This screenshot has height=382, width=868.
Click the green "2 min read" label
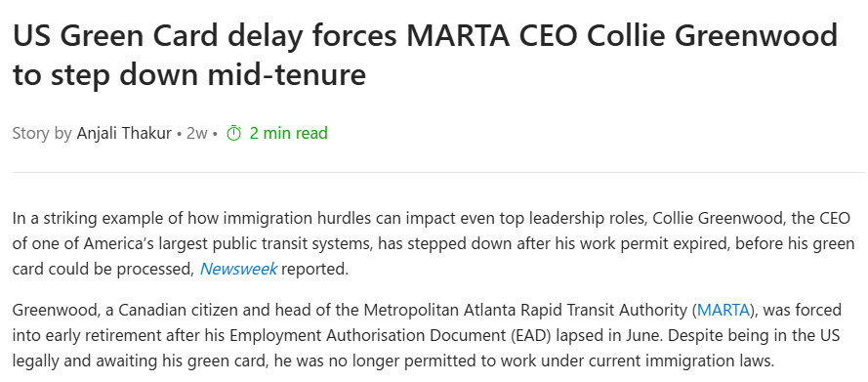coord(288,134)
